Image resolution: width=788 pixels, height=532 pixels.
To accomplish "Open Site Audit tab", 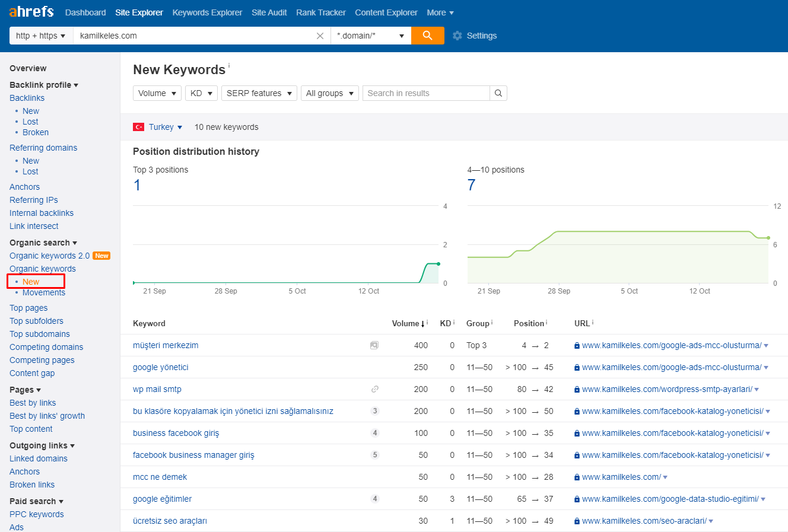I will coord(269,12).
